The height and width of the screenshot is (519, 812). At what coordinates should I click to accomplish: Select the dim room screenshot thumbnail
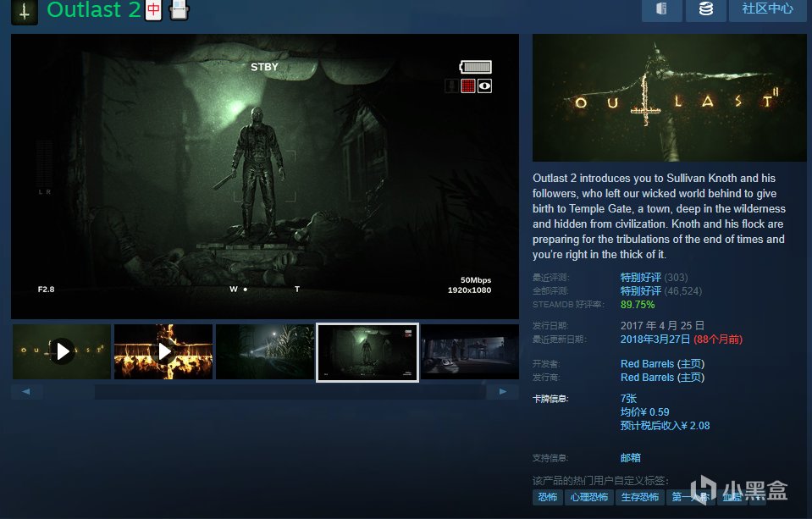[470, 351]
